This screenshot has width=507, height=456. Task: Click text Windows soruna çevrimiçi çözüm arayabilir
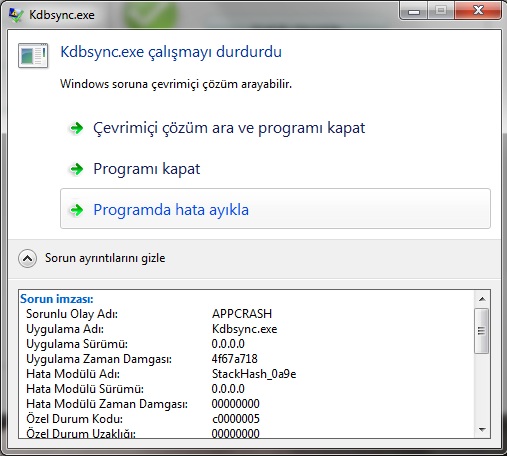(176, 84)
